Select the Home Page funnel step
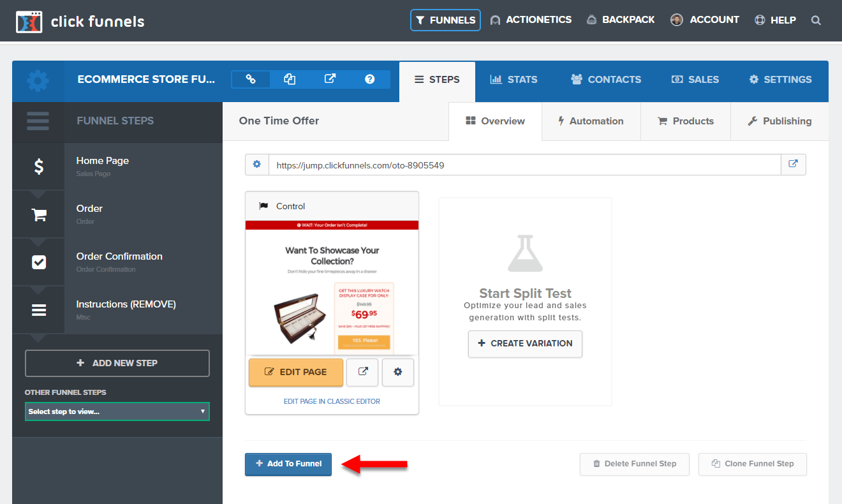The image size is (842, 504). click(x=117, y=166)
